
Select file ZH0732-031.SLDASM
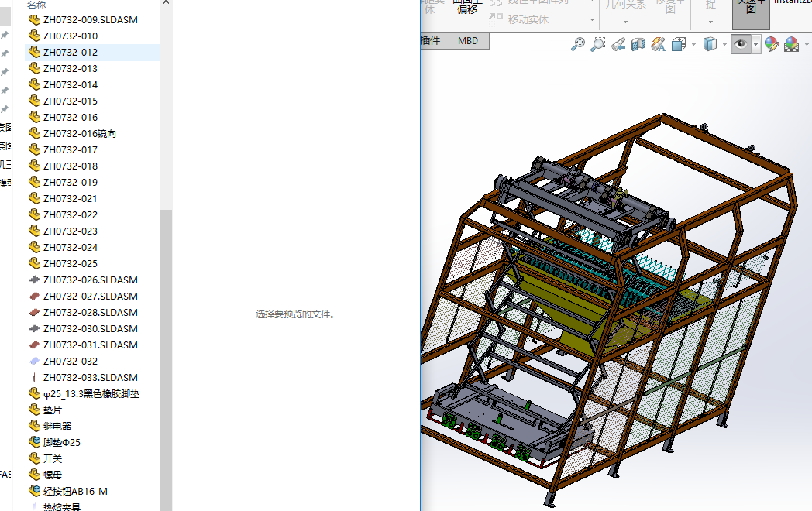[x=90, y=345]
